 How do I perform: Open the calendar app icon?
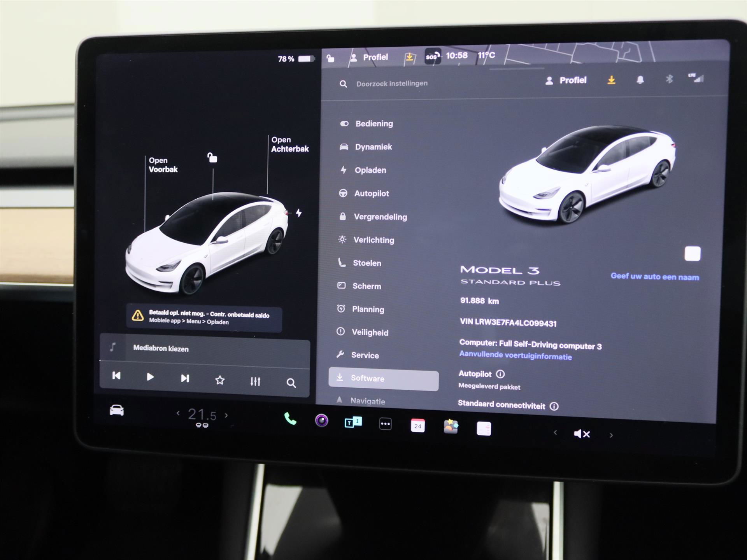tap(417, 425)
